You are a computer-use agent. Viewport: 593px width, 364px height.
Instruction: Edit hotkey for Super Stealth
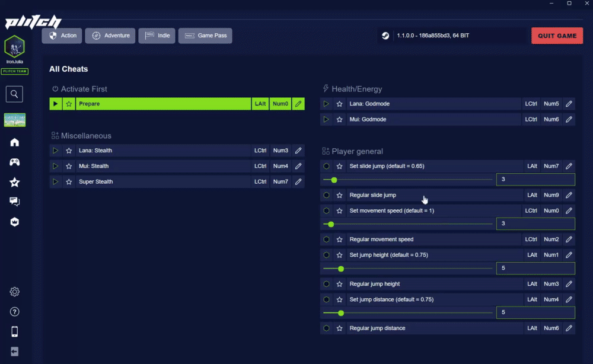(x=298, y=181)
